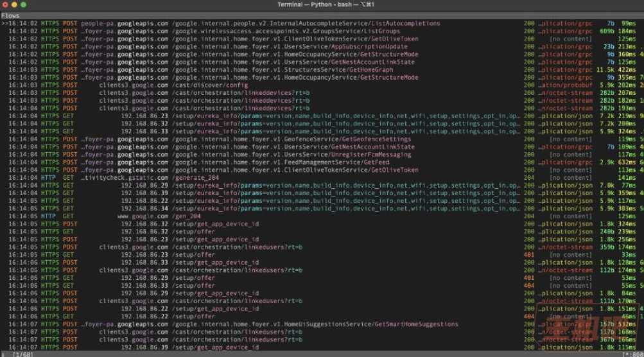Viewport: 644px width, 357px height.
Task: Select the 16:14:03 GetStructureMode flow
Action: (x=322, y=77)
